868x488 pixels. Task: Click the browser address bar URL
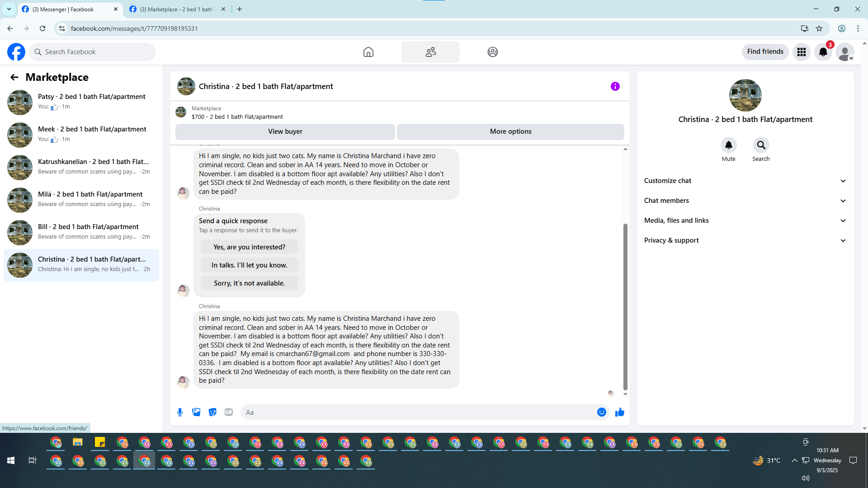(x=134, y=28)
